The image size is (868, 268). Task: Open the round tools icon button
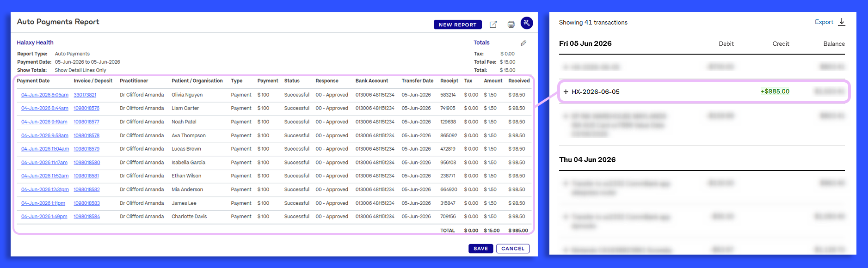tap(527, 23)
